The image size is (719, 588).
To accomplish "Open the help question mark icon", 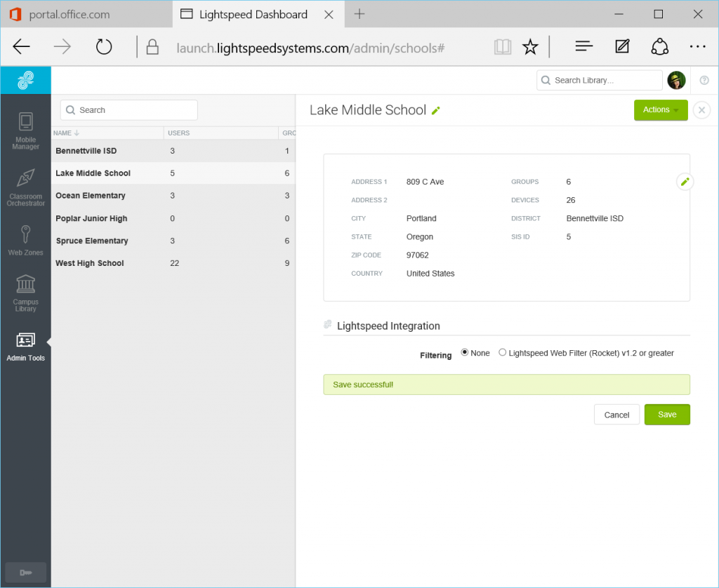I will click(x=704, y=81).
